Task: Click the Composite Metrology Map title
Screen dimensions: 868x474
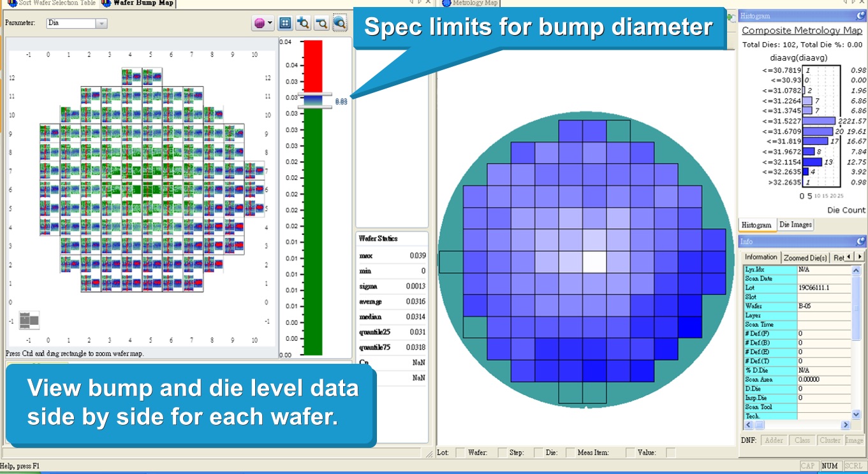Action: click(802, 31)
